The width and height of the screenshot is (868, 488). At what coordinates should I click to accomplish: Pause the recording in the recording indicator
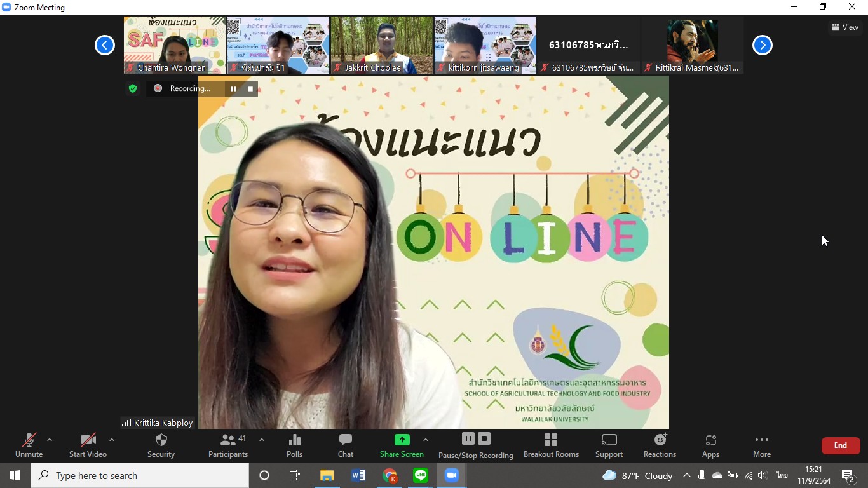coord(233,89)
